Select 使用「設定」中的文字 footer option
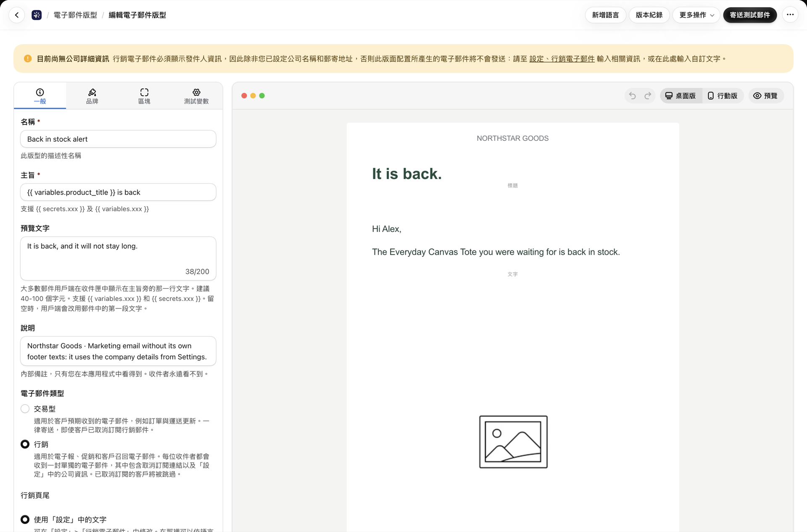This screenshot has height=532, width=807. pos(25,520)
